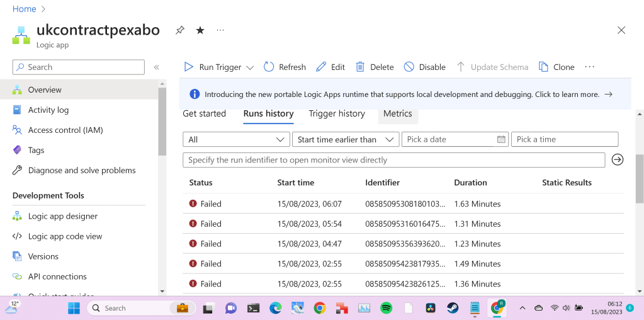
Task: Click the Start time column header
Action: pos(296,183)
